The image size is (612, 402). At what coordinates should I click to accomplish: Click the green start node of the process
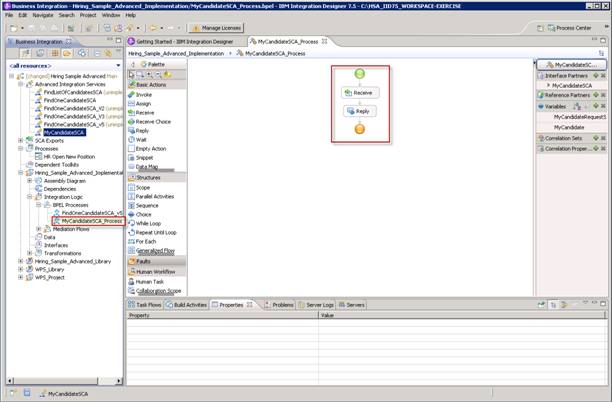coord(359,73)
